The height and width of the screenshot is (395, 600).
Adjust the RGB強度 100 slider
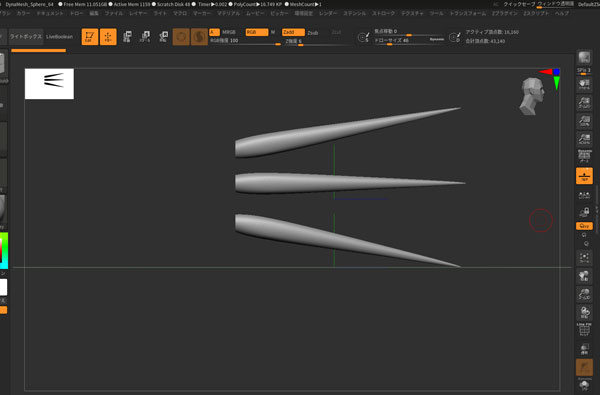coord(245,41)
